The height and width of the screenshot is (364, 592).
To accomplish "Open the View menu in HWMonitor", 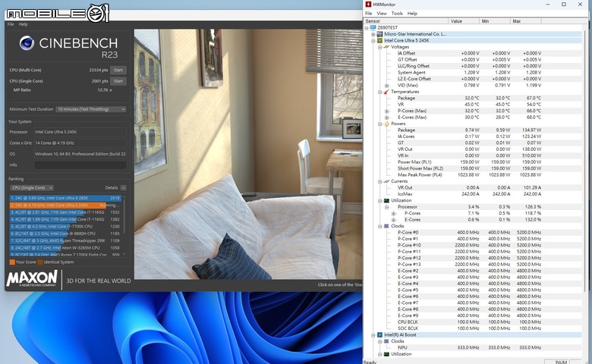I will coord(382,13).
